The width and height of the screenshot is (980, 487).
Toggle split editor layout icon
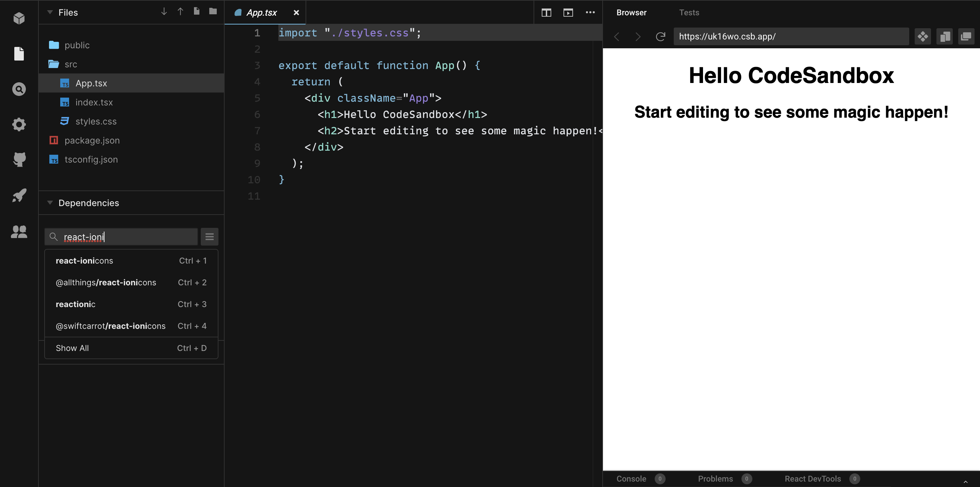(x=546, y=13)
